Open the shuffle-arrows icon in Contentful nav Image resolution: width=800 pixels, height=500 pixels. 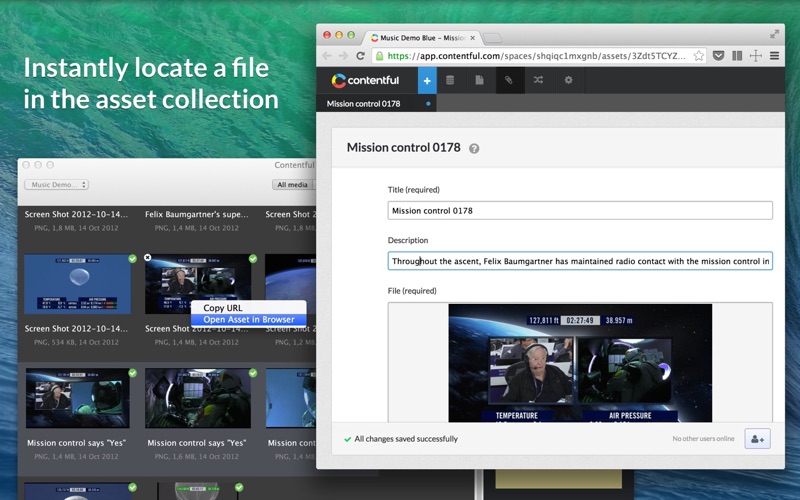point(538,80)
